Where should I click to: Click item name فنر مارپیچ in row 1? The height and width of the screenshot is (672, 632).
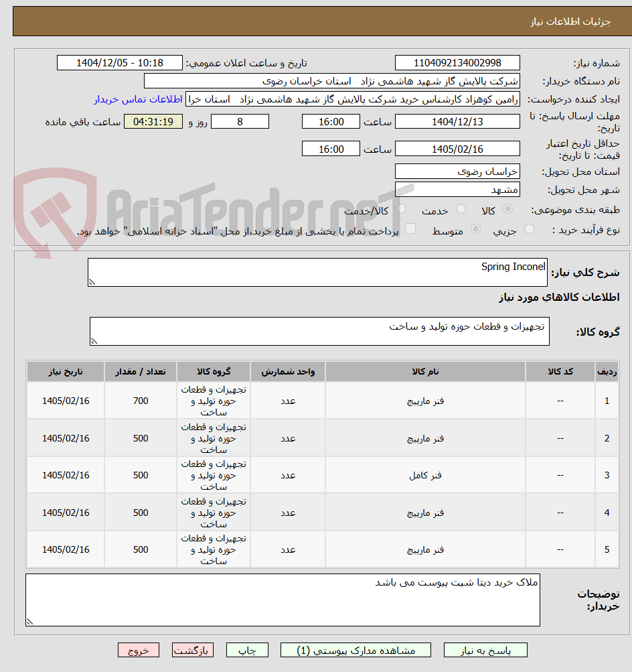click(x=425, y=401)
